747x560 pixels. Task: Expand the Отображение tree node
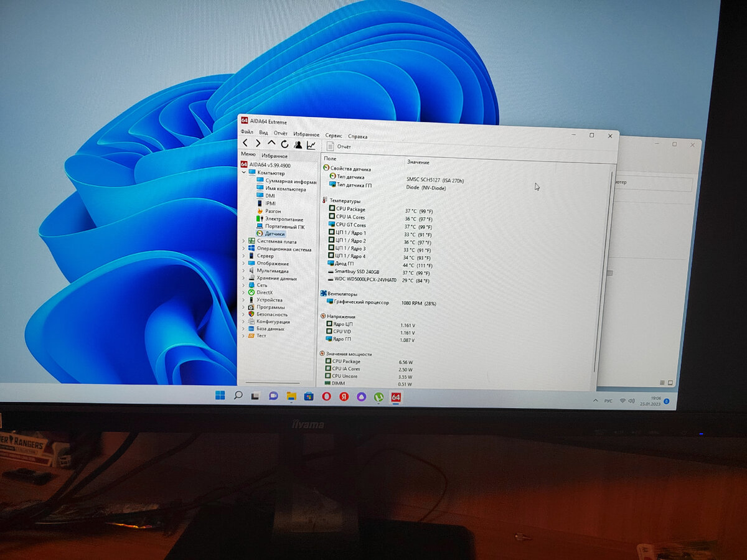[243, 263]
